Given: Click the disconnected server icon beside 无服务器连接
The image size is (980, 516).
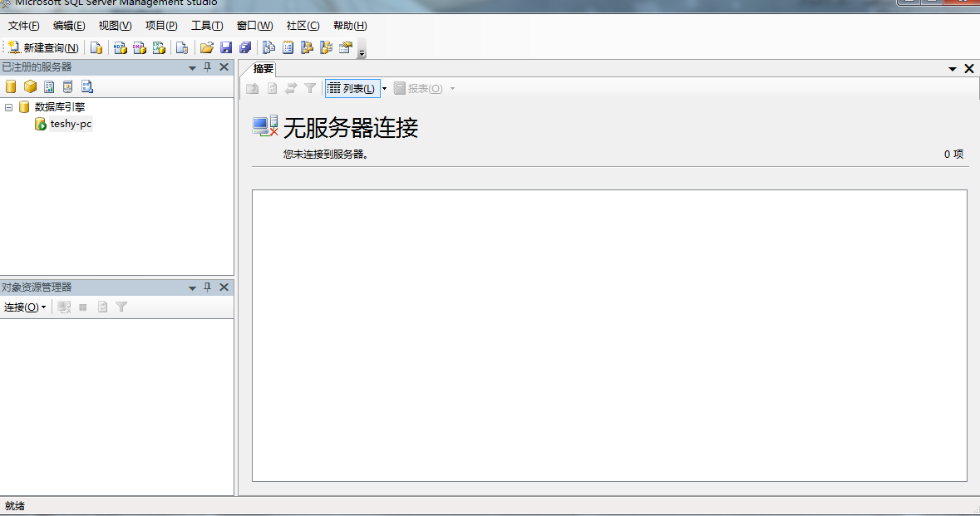Looking at the screenshot, I should click(x=265, y=126).
